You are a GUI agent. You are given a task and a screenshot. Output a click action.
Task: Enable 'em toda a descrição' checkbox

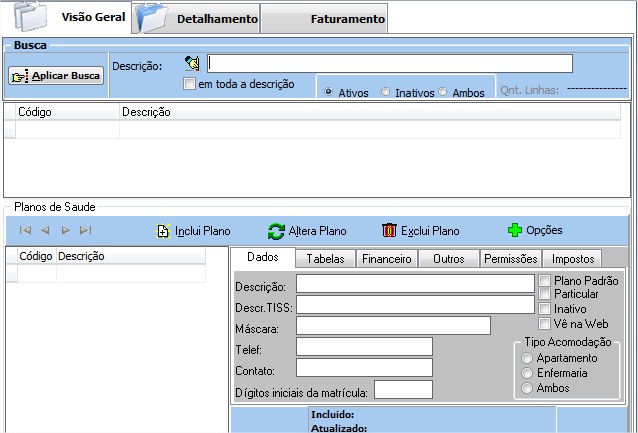[x=190, y=85]
